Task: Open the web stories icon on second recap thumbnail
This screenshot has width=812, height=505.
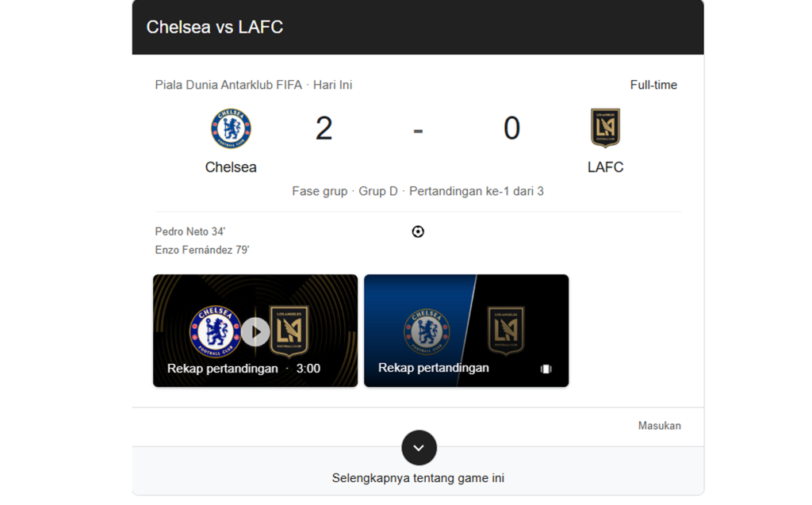Action: coord(546,369)
